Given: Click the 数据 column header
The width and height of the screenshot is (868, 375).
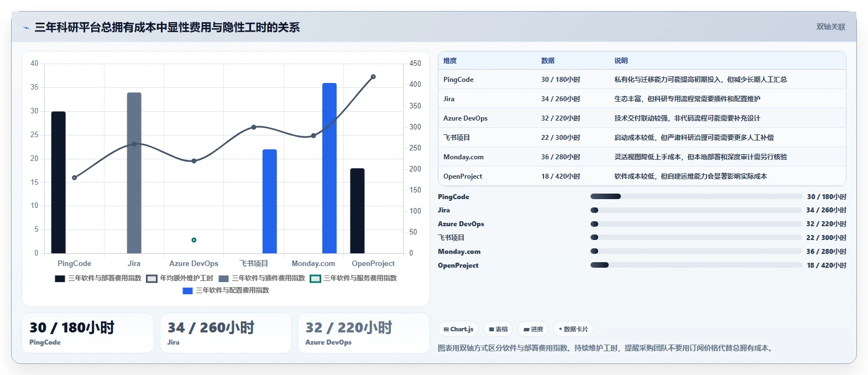Looking at the screenshot, I should tap(548, 61).
